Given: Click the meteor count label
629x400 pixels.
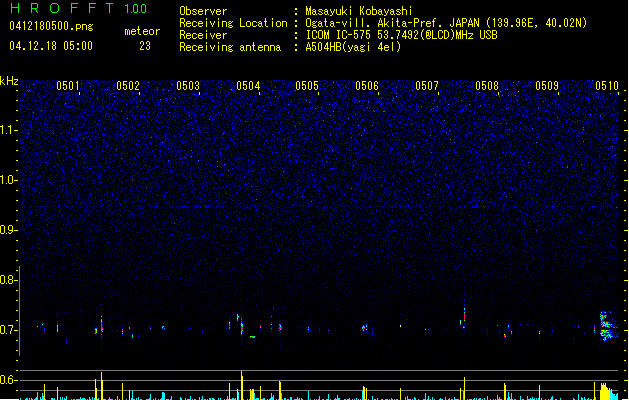Looking at the screenshot, I should click(x=142, y=31).
